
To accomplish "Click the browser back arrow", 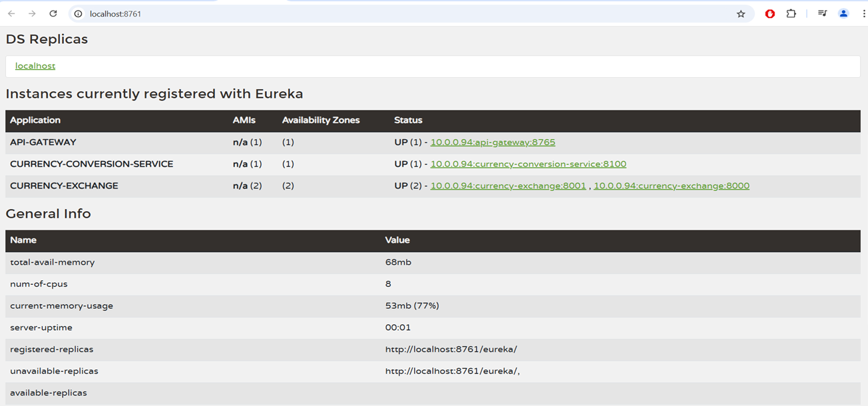I will pyautogui.click(x=11, y=13).
